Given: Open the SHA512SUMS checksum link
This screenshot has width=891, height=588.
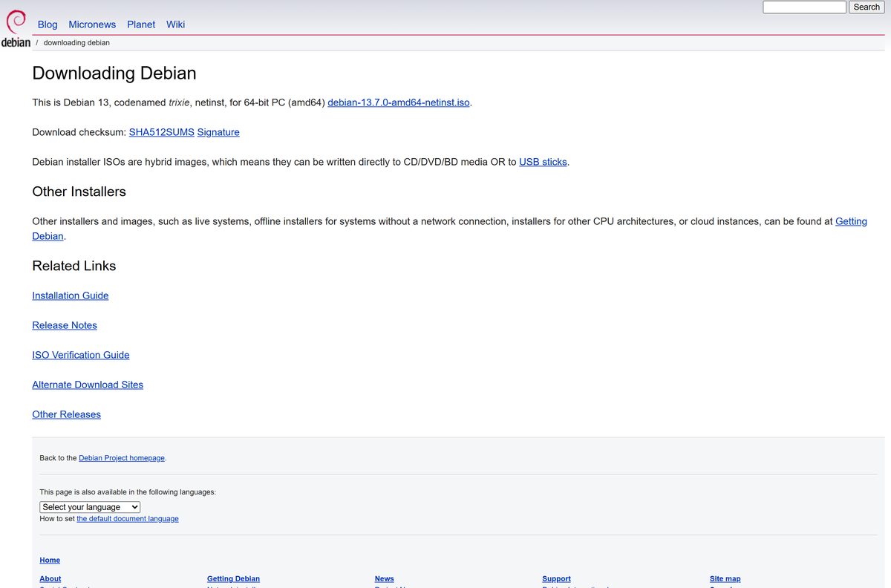Looking at the screenshot, I should tap(162, 132).
